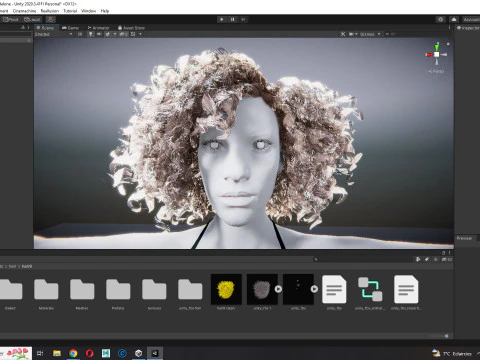
Task: Toggle the Pivot/Center handle position button
Action: (10, 19)
